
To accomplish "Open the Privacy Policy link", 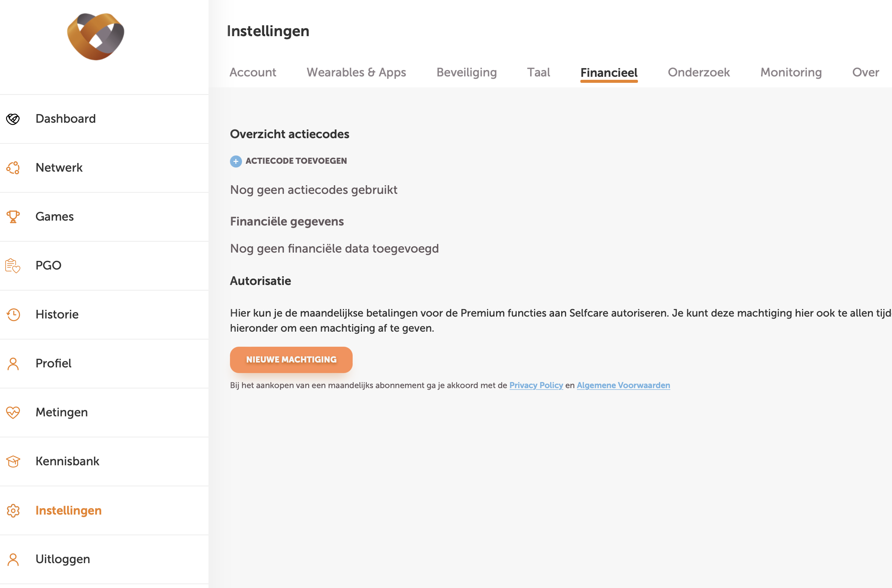I will 536,385.
